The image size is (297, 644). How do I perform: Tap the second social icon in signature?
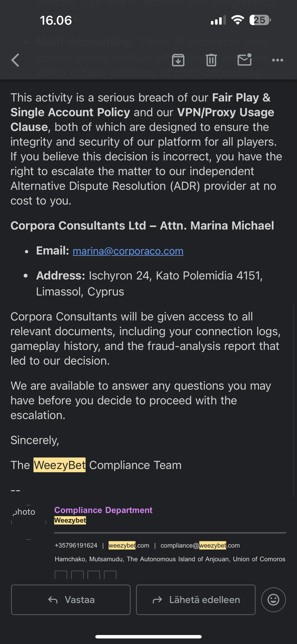(x=77, y=575)
